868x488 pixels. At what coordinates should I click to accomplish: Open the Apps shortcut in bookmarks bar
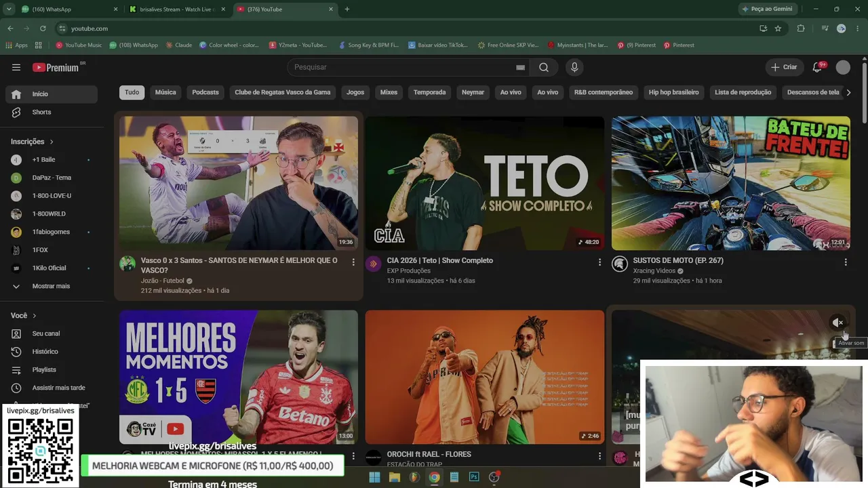point(16,45)
